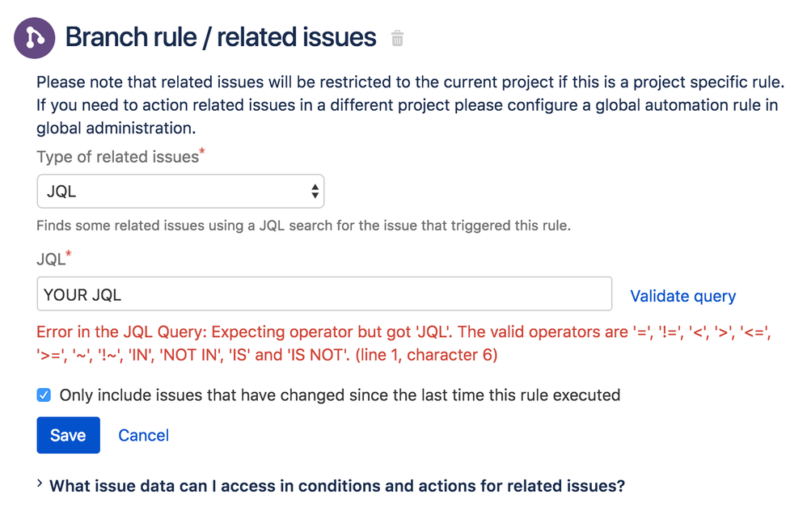Screen dimensions: 807x532
Task: Click the '(line 1, character 6)' error detail
Action: (x=427, y=355)
